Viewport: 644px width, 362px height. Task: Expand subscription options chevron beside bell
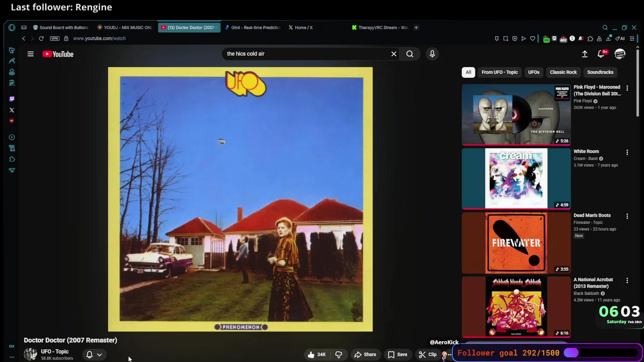click(100, 354)
